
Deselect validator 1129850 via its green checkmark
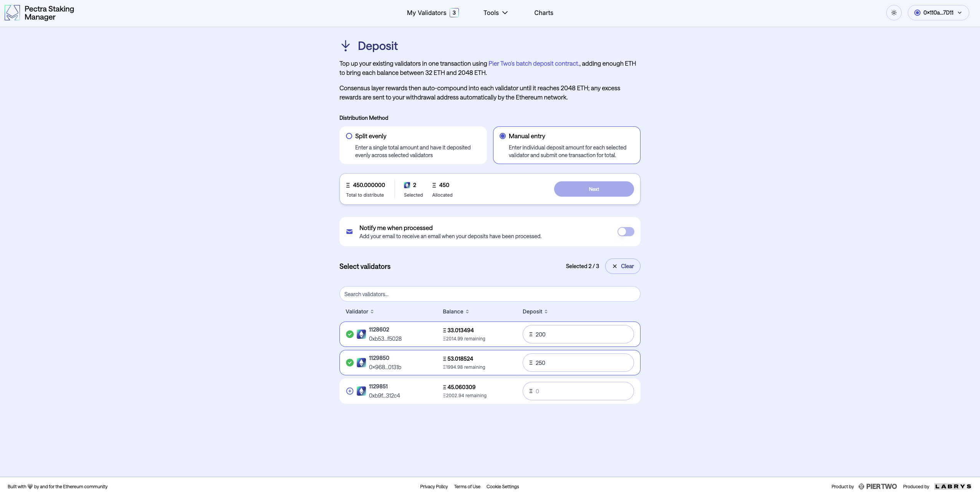pyautogui.click(x=349, y=362)
